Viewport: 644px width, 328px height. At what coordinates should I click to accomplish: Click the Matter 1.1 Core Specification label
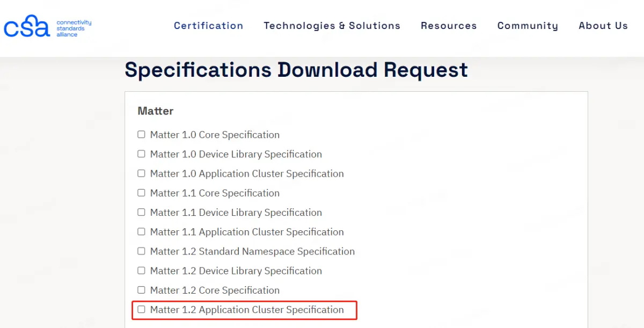[x=215, y=193]
